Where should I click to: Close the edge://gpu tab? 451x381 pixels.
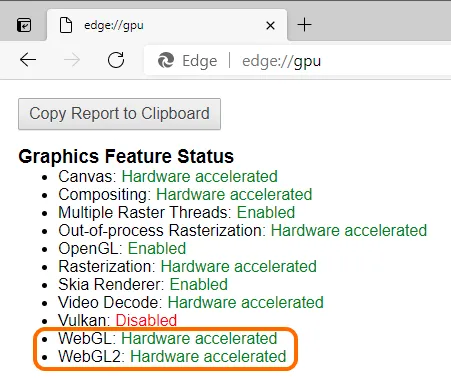(x=270, y=25)
